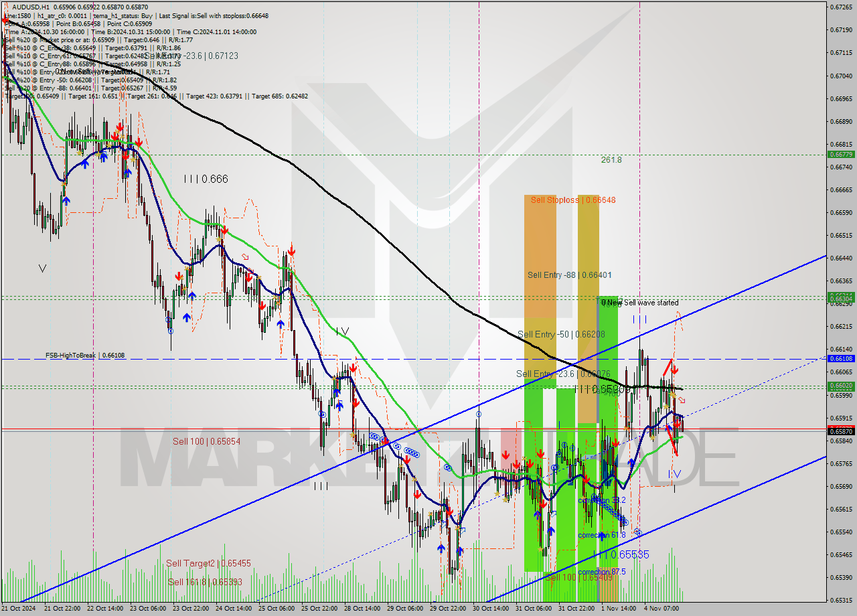857x616 pixels.
Task: Click the green 0.66779 price tag on axis
Action: tap(842, 154)
